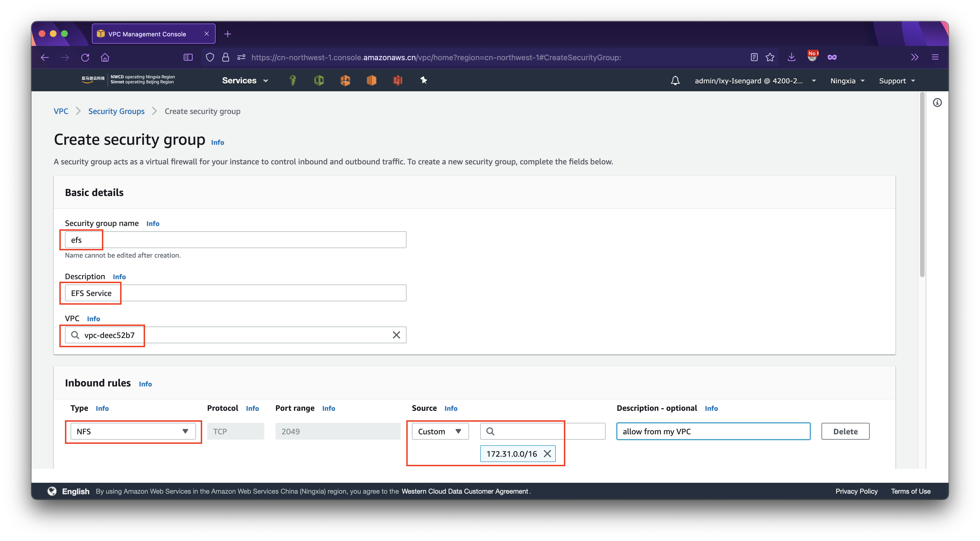The image size is (980, 541).
Task: Open Info link beside Inbound rules heading
Action: point(145,384)
